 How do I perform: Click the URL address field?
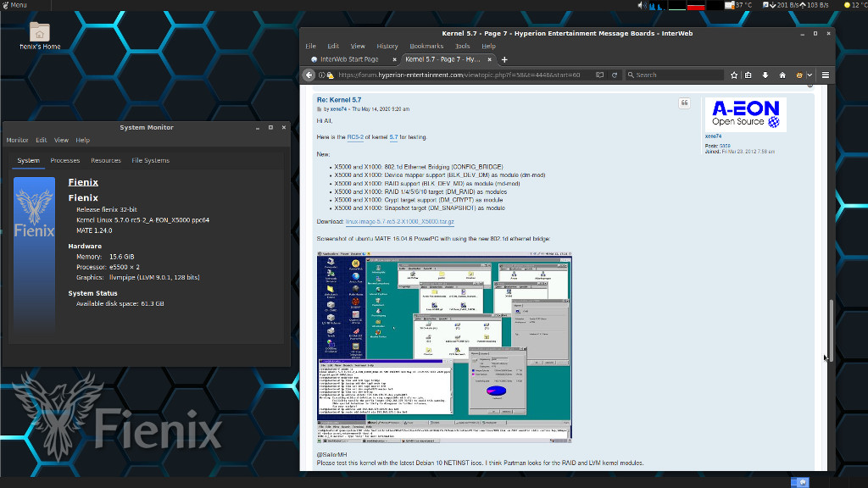click(464, 75)
